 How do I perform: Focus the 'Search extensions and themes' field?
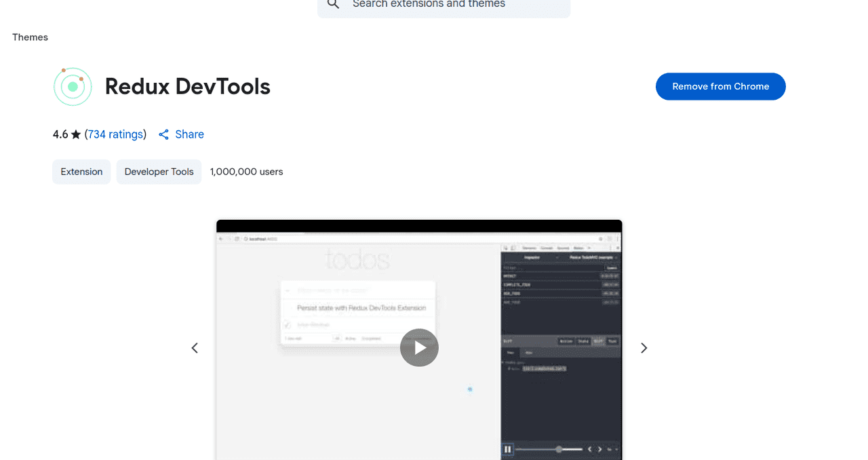point(448,5)
